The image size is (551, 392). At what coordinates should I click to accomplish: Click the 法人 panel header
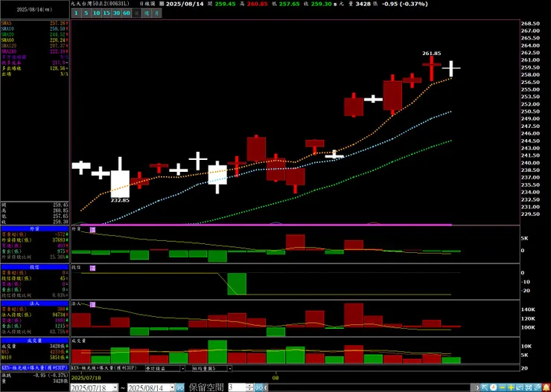click(x=34, y=303)
